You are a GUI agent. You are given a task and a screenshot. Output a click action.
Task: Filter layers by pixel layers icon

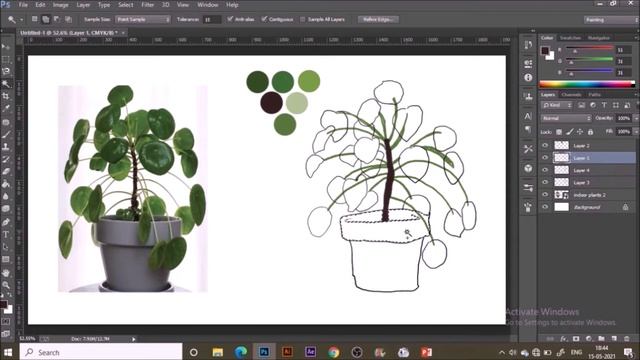click(581, 105)
